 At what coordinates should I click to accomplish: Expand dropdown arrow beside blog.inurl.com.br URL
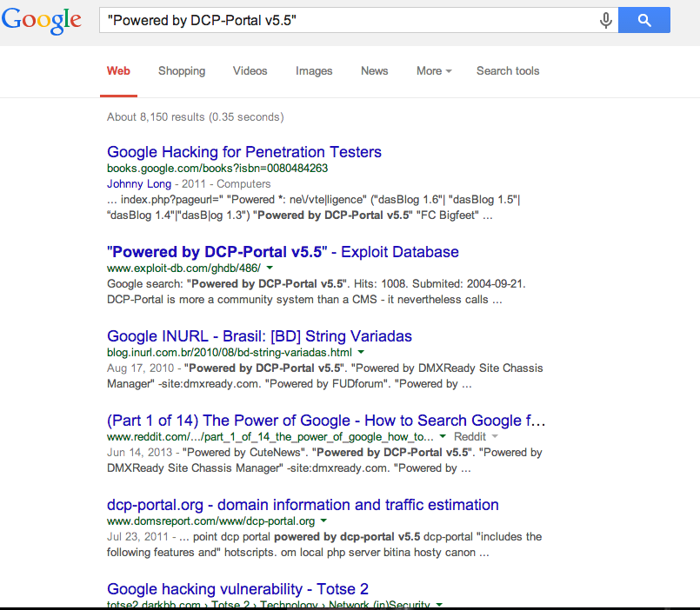(361, 352)
